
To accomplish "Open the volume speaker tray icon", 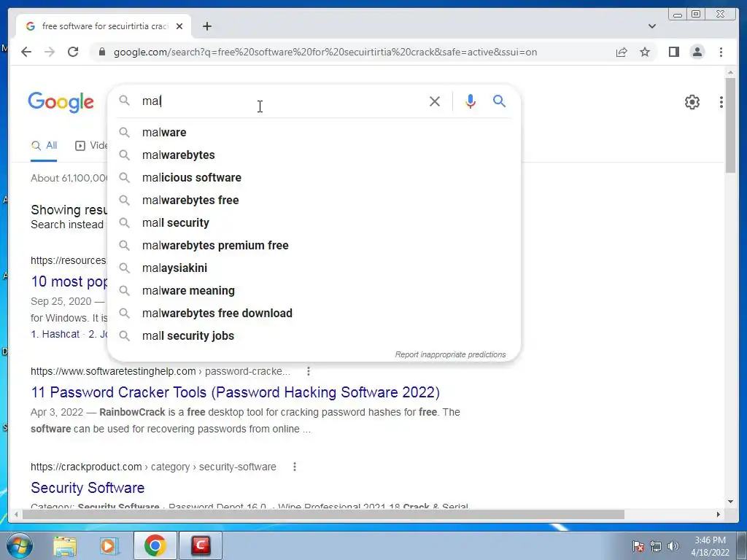I will (673, 546).
